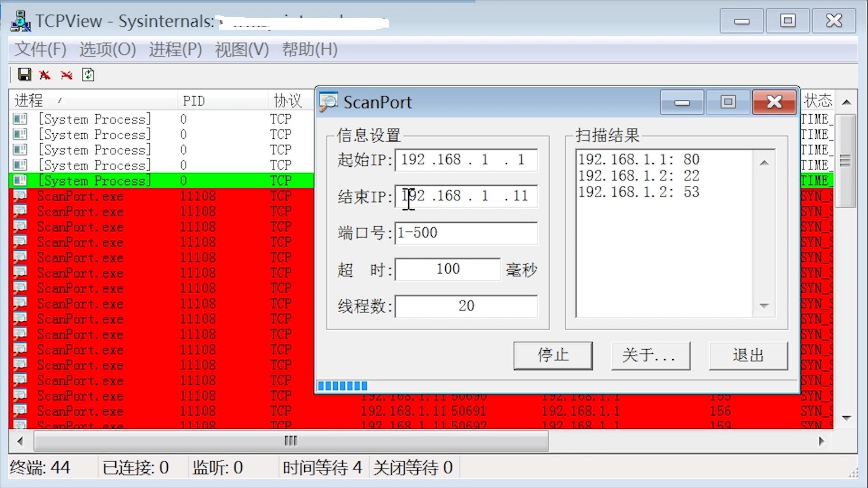Close the ScanPort dialog
Viewport: 868px width, 488px height.
(774, 102)
